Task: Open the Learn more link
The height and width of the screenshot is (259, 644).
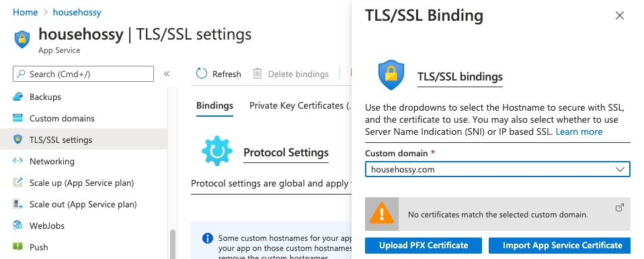Action: click(579, 132)
